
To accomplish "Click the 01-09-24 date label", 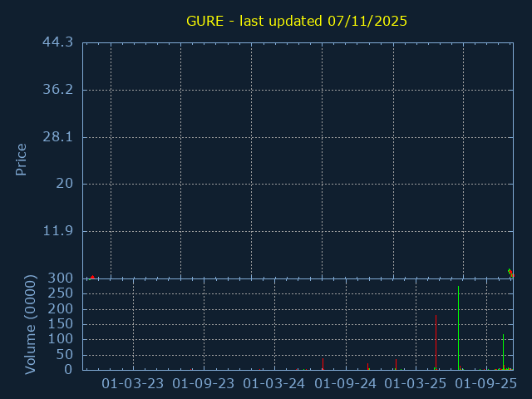I will tap(346, 383).
